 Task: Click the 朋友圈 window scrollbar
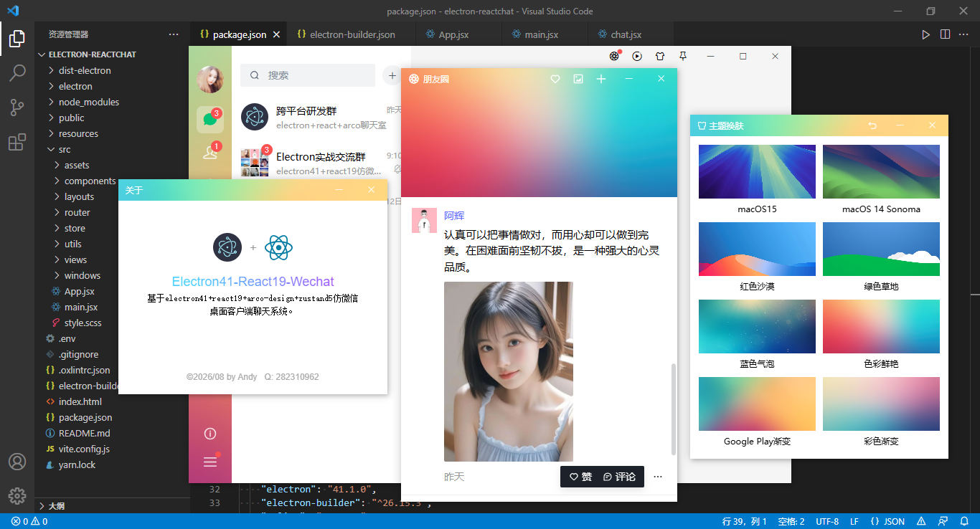pos(673,409)
